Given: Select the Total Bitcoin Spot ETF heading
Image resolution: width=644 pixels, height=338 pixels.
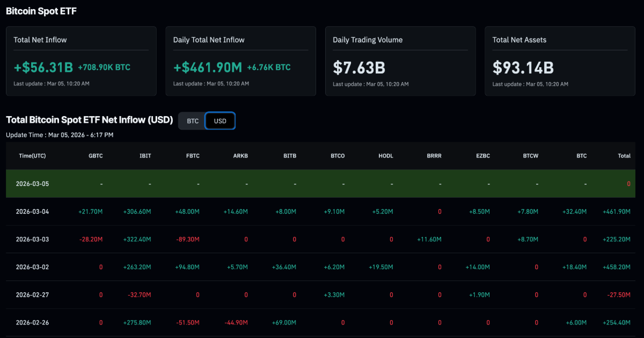Looking at the screenshot, I should [89, 119].
